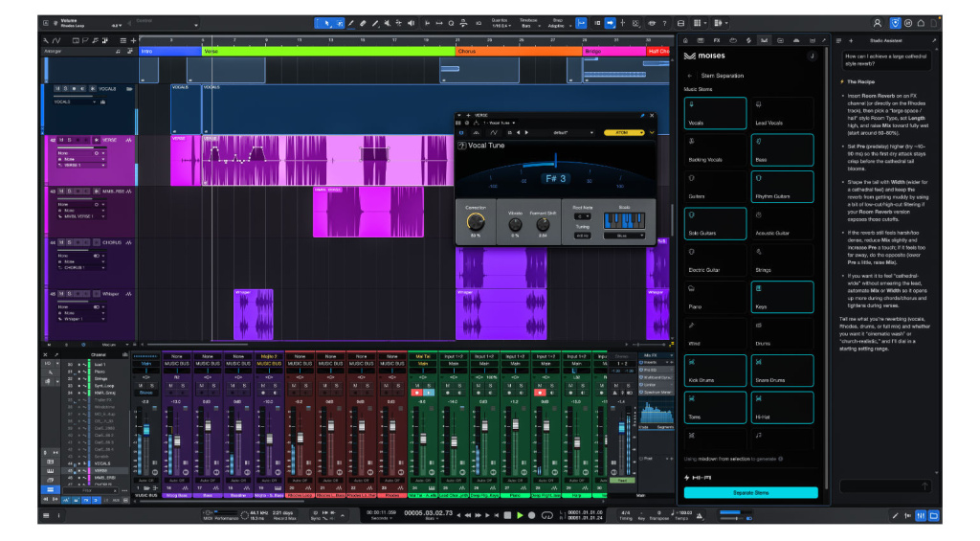
Task: Click the Chorus arranger section
Action: pos(519,52)
